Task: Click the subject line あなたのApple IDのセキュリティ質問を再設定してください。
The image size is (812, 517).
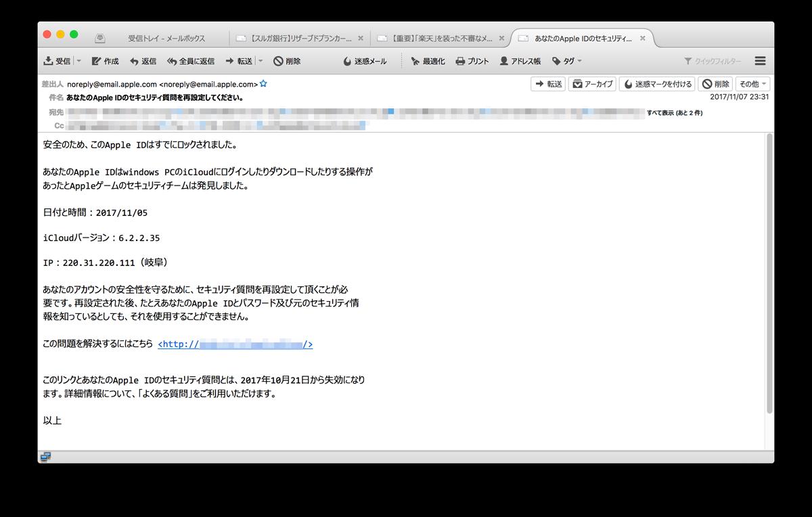Action: coord(155,97)
